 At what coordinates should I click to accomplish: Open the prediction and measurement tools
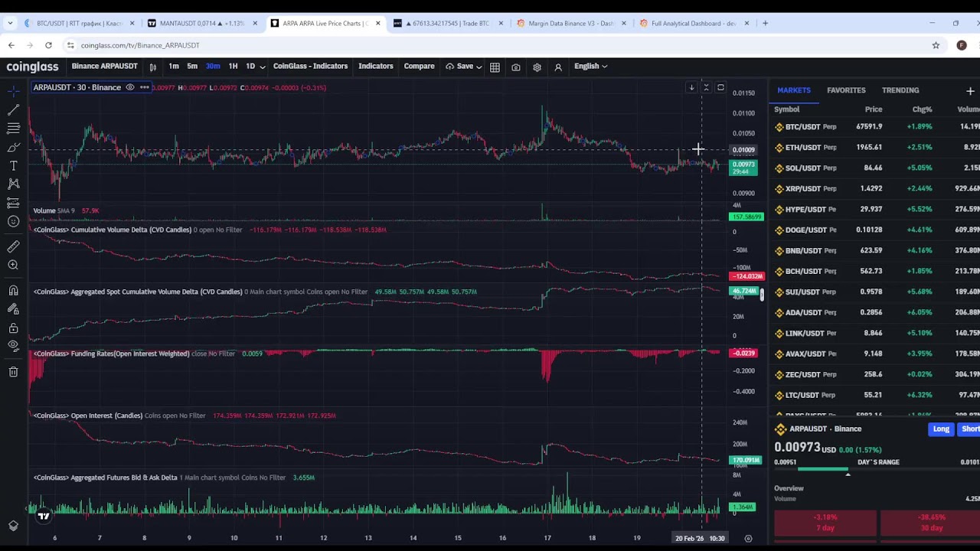point(13,203)
